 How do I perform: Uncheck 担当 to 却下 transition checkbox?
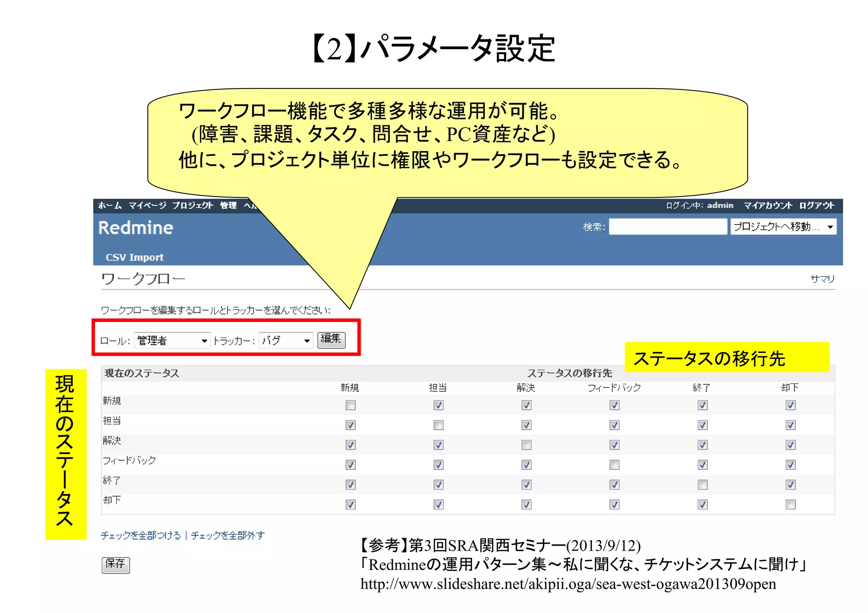click(790, 425)
